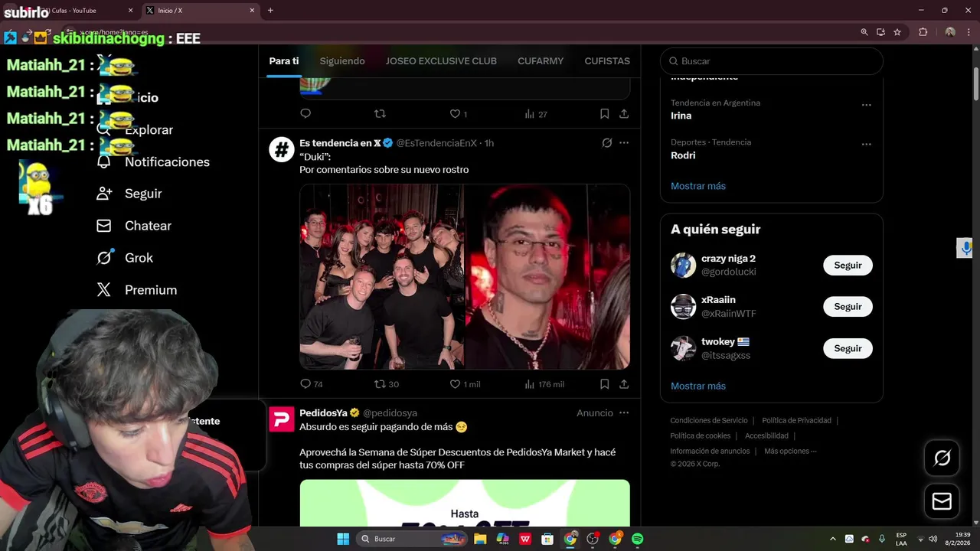
Task: Open Grok actions icon on Es tendencia post
Action: [606, 143]
